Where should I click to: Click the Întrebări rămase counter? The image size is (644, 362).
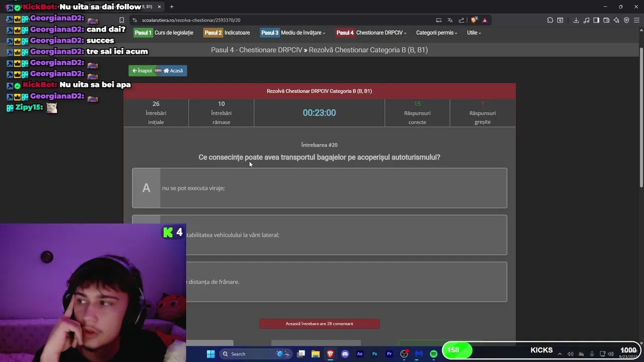(221, 113)
